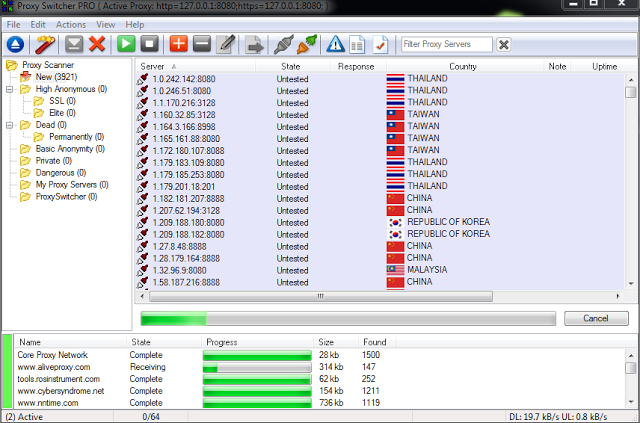Select proxy 1.0.242.142:8080 row

click(x=380, y=78)
